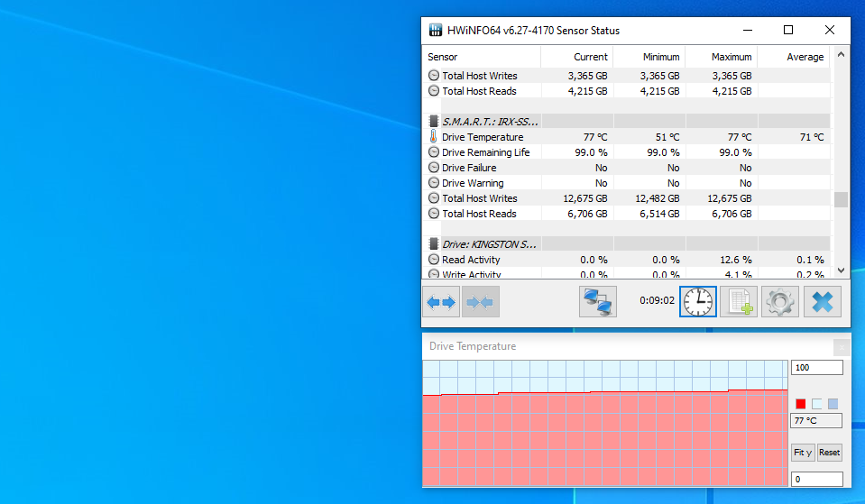Click the sensor list scroll down arrow
865x504 pixels.
[x=841, y=270]
